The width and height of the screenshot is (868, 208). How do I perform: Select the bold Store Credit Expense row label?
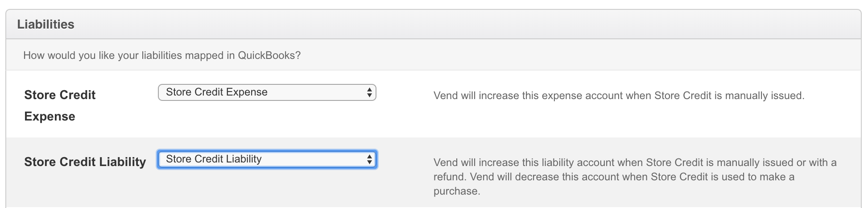click(x=60, y=105)
